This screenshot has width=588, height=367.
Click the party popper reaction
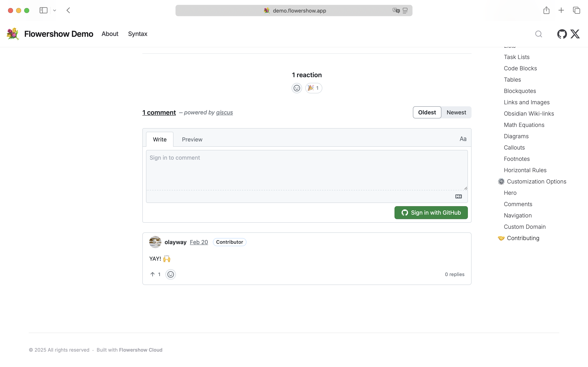[314, 88]
